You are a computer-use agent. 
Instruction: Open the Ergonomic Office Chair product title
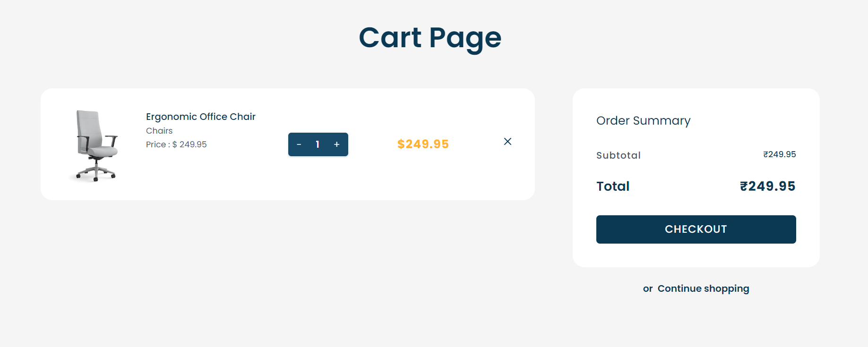pyautogui.click(x=200, y=117)
